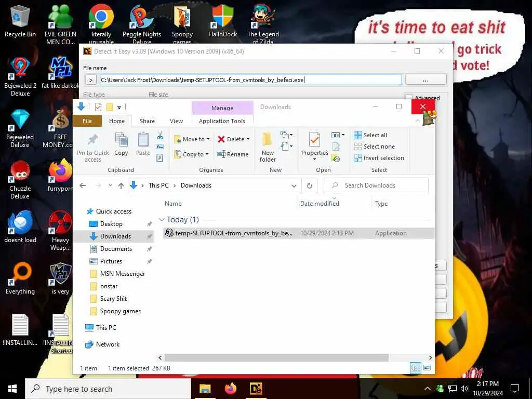The image size is (532, 399).
Task: Click the Firefox icon on the taskbar
Action: click(x=231, y=389)
